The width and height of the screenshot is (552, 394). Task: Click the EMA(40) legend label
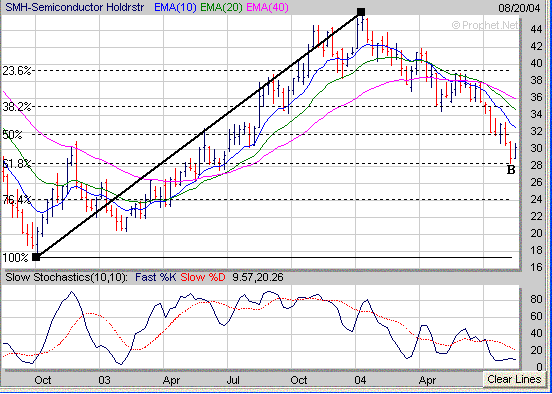coord(267,7)
